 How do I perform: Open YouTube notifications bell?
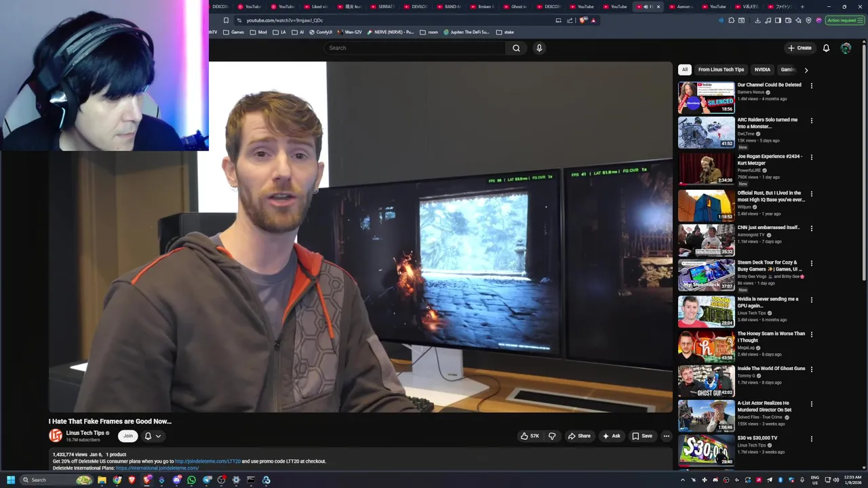pyautogui.click(x=826, y=48)
